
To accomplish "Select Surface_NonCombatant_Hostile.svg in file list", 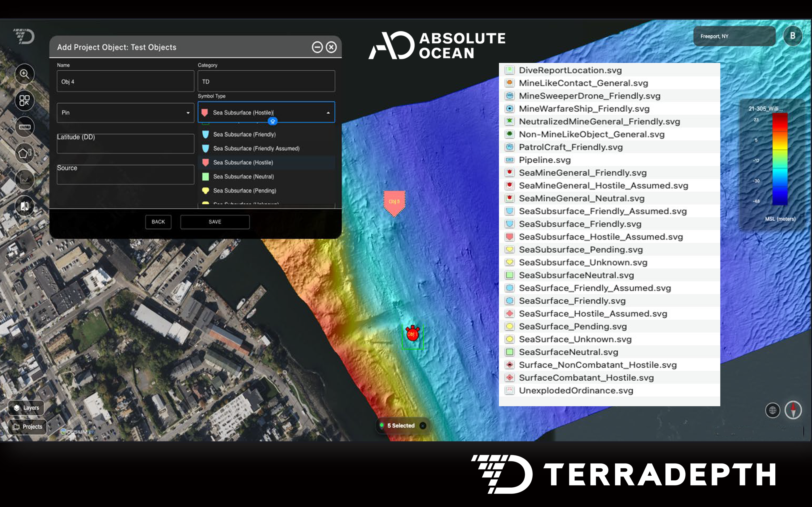I will pyautogui.click(x=610, y=365).
